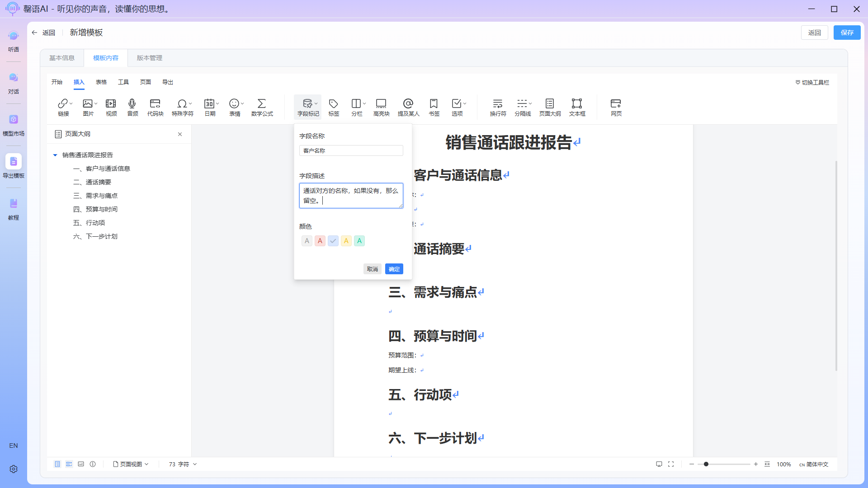Click the 字段标记 field marker tool
Screen dimensions: 868x488
308,108
